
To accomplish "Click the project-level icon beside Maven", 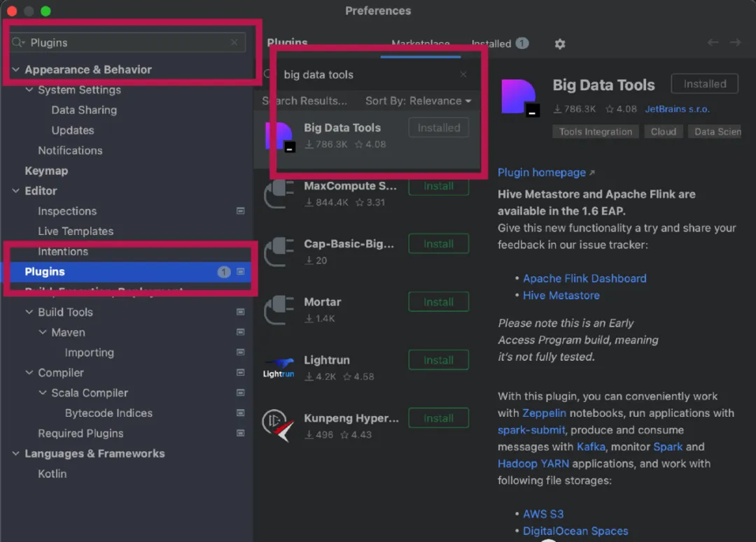I will 240,332.
